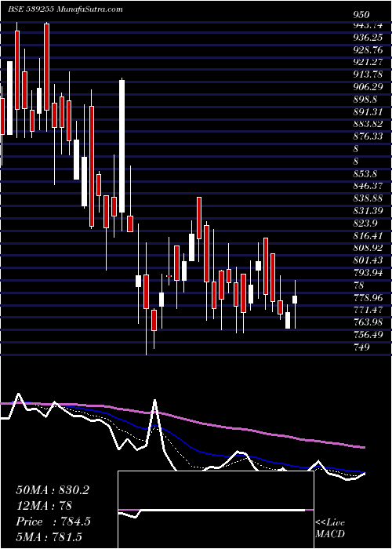Image resolution: width=392 pixels, height=549 pixels.
Task: Click the 763.98 price level label
Action: (x=368, y=322)
